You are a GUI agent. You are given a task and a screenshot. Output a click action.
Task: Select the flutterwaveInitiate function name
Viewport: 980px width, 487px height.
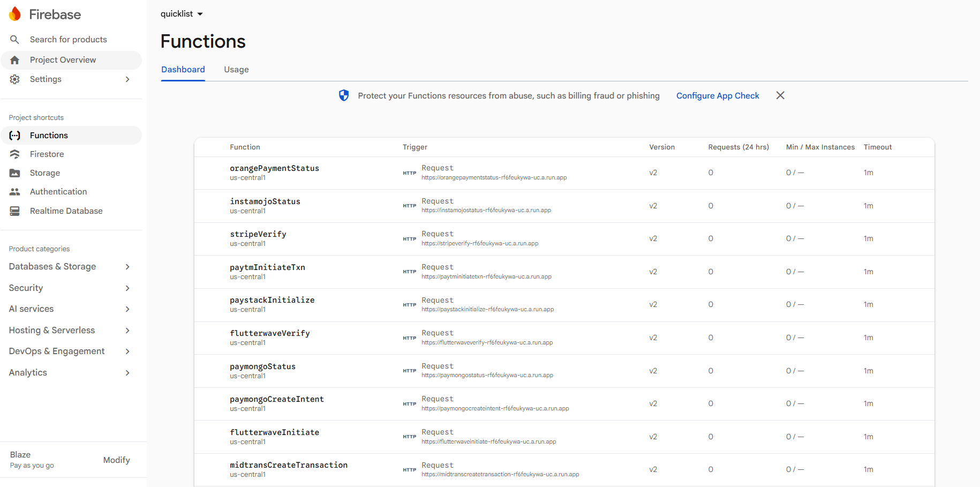pyautogui.click(x=274, y=432)
